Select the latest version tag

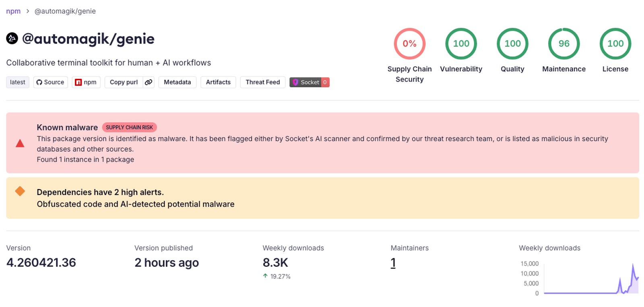pyautogui.click(x=18, y=82)
